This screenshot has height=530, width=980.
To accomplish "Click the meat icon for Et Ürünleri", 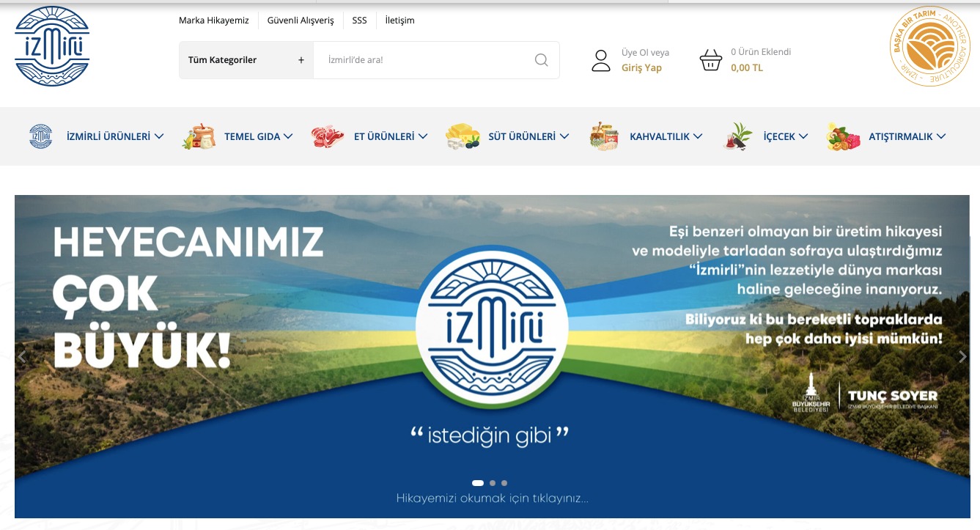I will (327, 136).
